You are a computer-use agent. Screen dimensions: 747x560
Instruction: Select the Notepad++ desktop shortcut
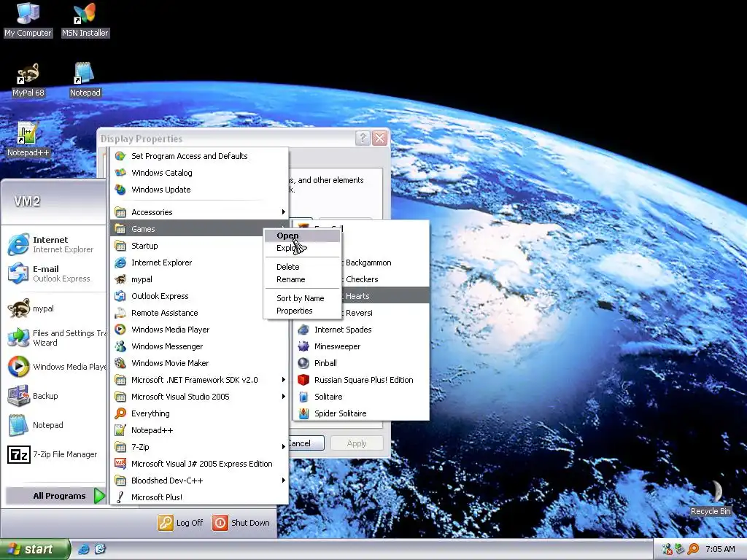coord(28,139)
